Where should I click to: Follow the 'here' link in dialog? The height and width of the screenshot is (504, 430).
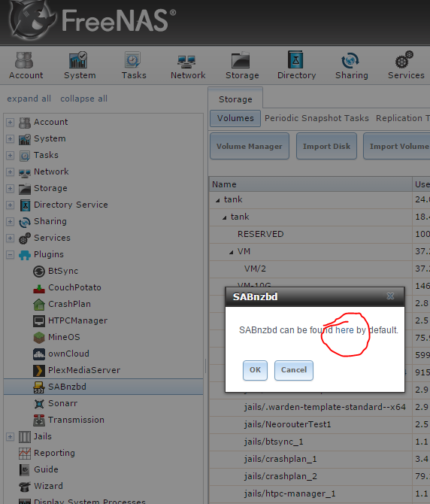click(344, 330)
